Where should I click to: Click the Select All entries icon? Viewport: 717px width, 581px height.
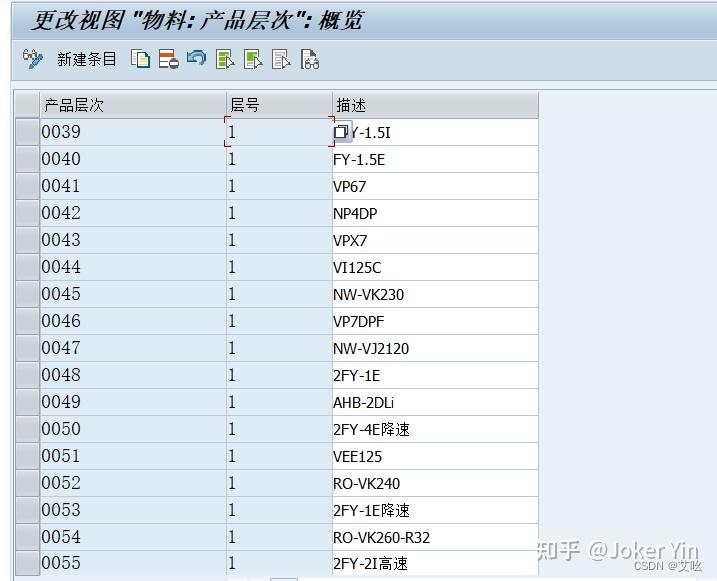(225, 59)
